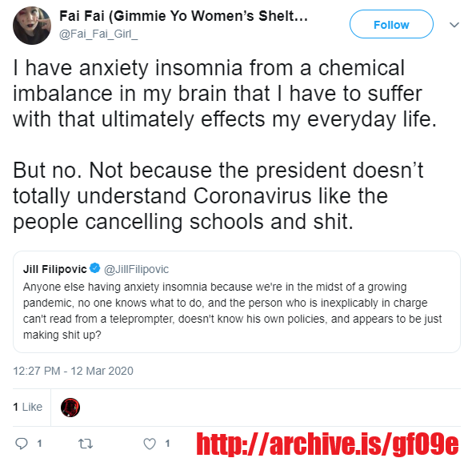Click the reply speech bubble icon
The image size is (476, 458).
(22, 444)
